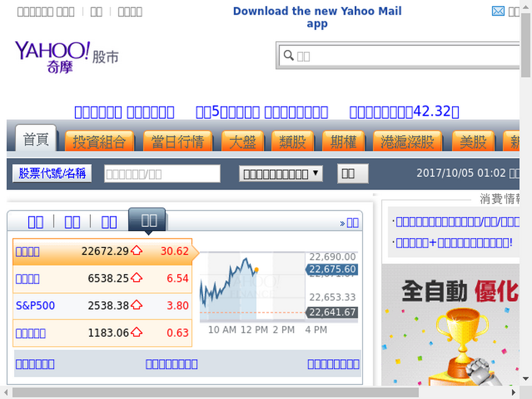532x399 pixels.
Task: Click the Yahoo 奇摩 股市 logo
Action: pos(66,57)
